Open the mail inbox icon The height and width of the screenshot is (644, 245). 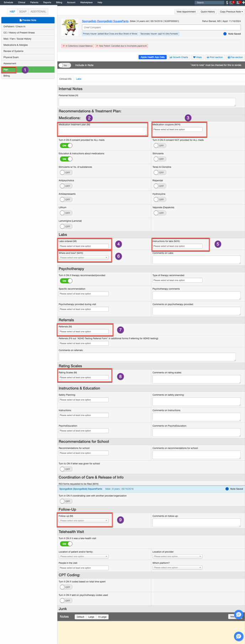point(232,2)
